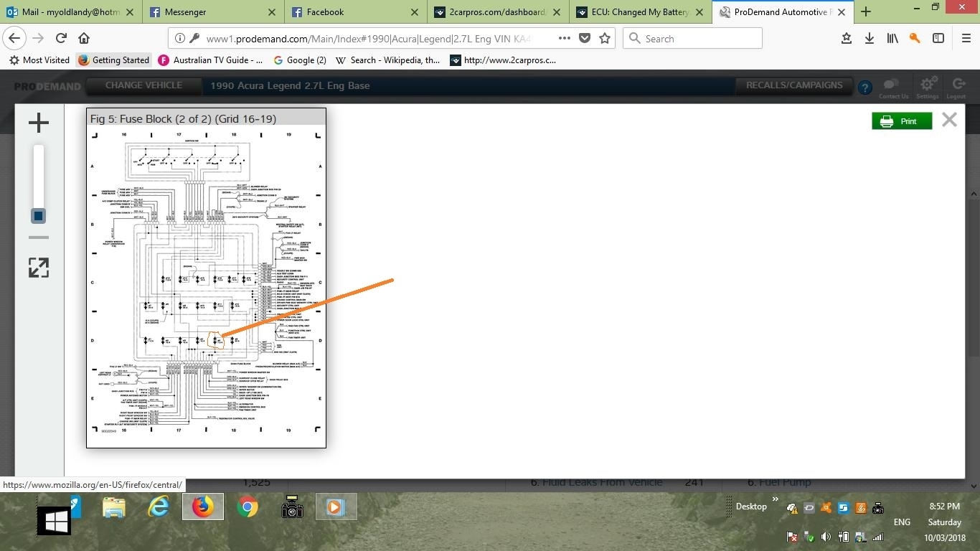The height and width of the screenshot is (551, 980).
Task: Click Firefox taskbar icon
Action: click(x=203, y=507)
